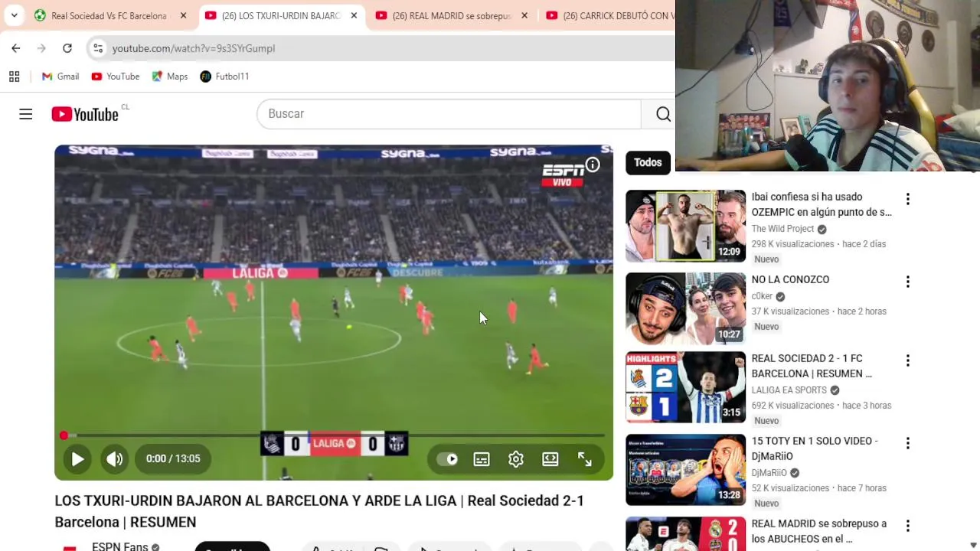Open REAL SOCIEDAD 2 - 1 FC BARCELONA title

(812, 366)
